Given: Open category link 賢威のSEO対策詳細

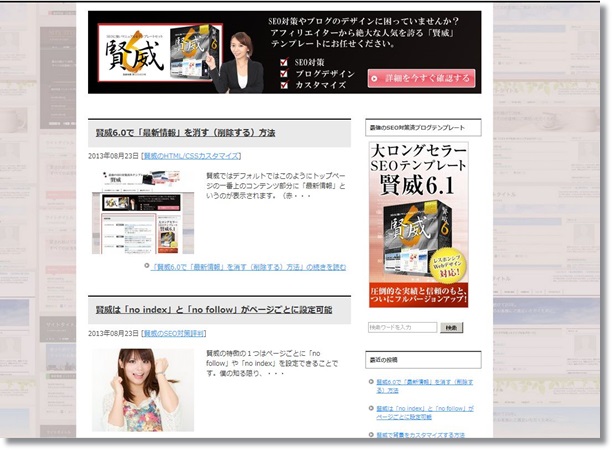Looking at the screenshot, I should (174, 333).
